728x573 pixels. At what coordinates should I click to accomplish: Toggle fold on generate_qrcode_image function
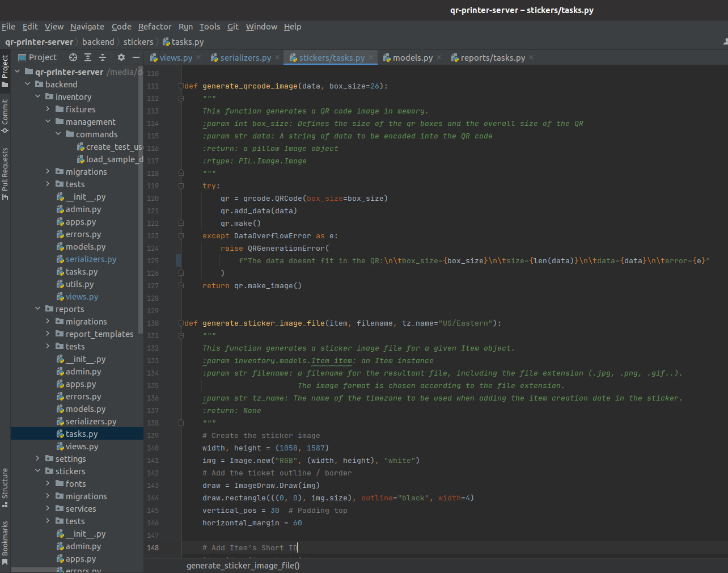point(181,86)
